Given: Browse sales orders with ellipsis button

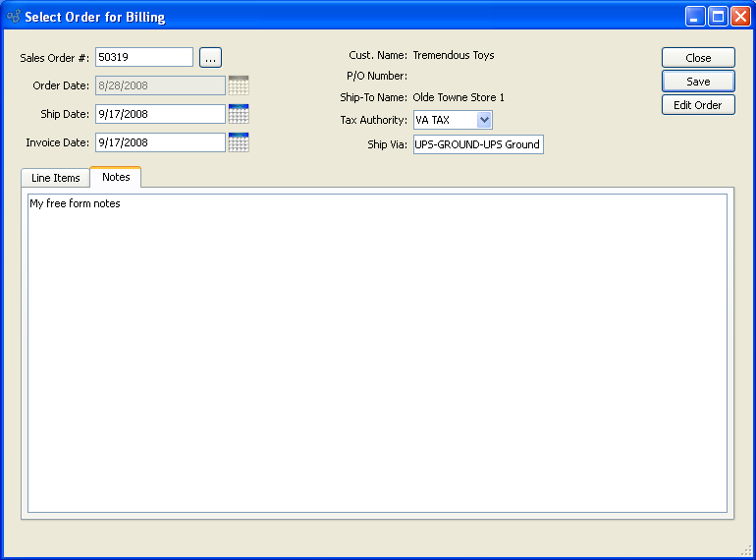Looking at the screenshot, I should [211, 58].
